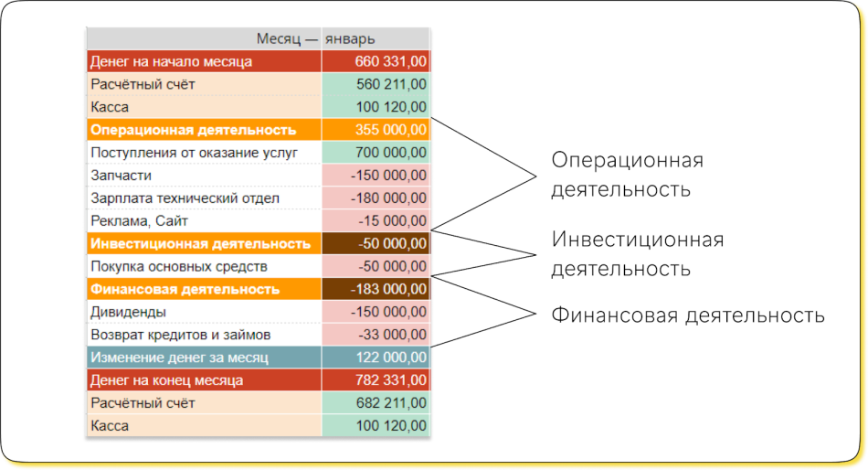Screen dimensions: 868x470
Task: Select the cell showing 682 211,00
Action: point(376,403)
